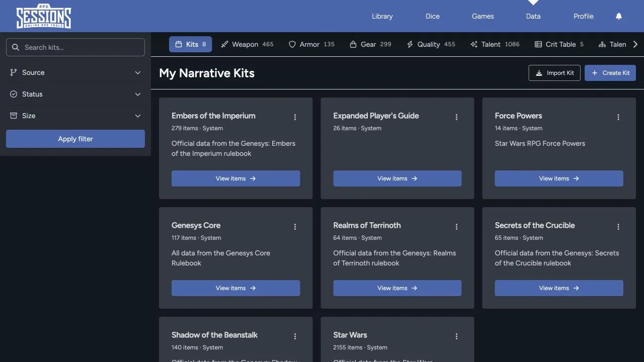Viewport: 644px width, 362px height.
Task: Click the Source branch icon
Action: tap(14, 72)
